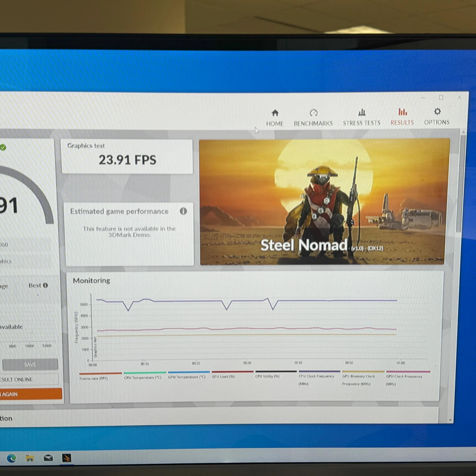The width and height of the screenshot is (476, 476).
Task: Open Microsoft Edge from the taskbar
Action: [x=11, y=458]
